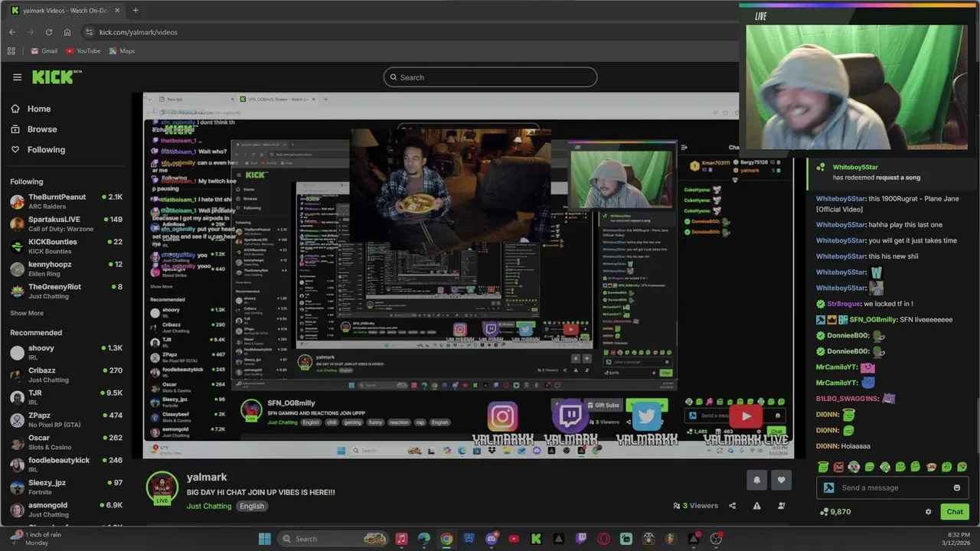Go to Home in the sidebar
The image size is (980, 551).
31,109
